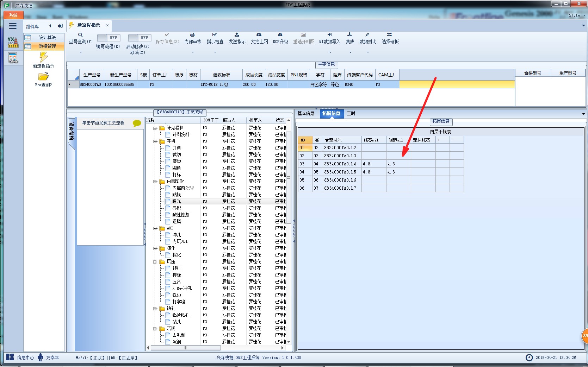This screenshot has height=367, width=588.
Task: Click the 验收标准 column header
Action: pyautogui.click(x=221, y=75)
